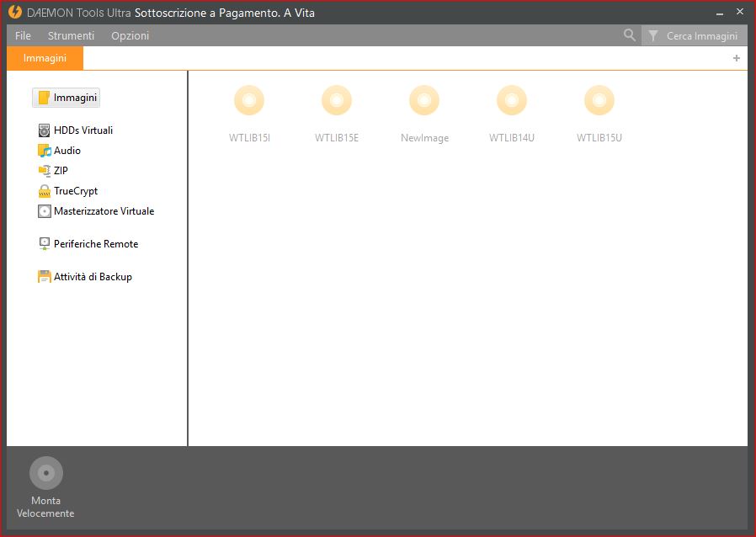The height and width of the screenshot is (537, 756).
Task: Add a new tab with the plus icon
Action: pos(737,58)
